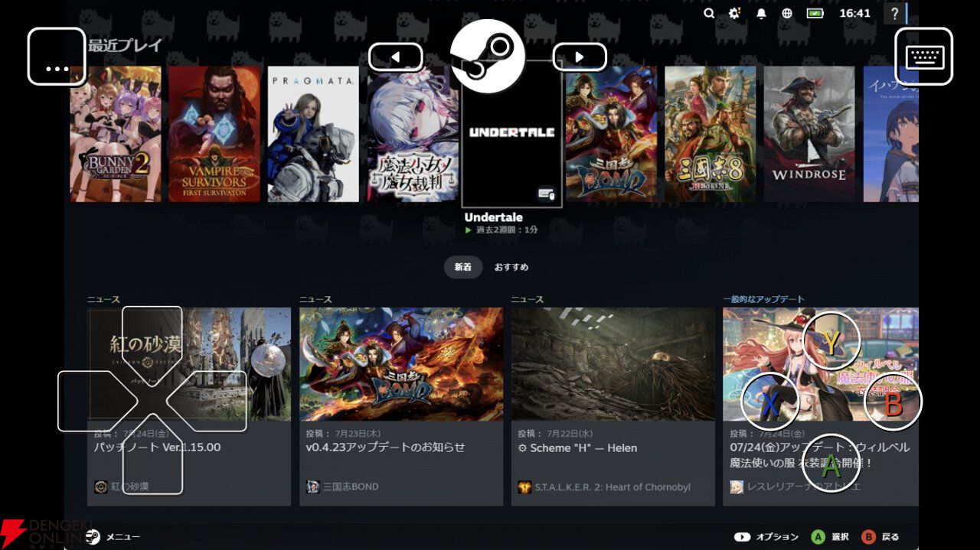Open パッチノート Ver.1.15.00 news
980x550 pixels.
click(189, 406)
